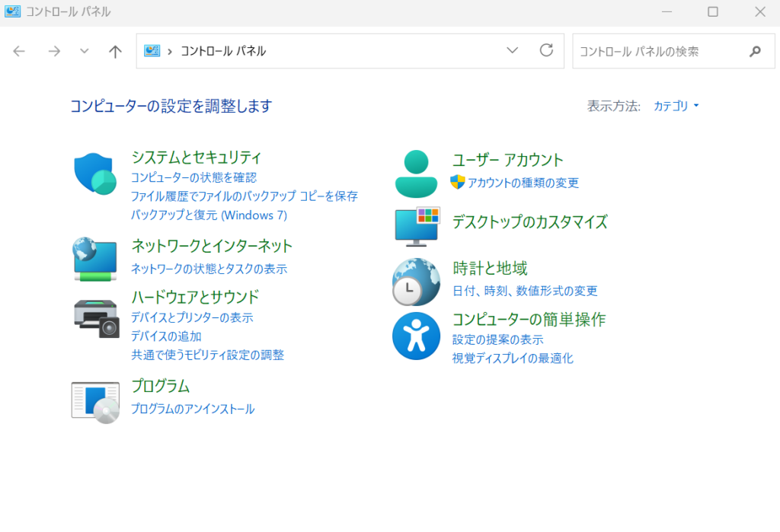The height and width of the screenshot is (532, 780).
Task: Open the カテゴリ view mode dropdown
Action: click(x=676, y=106)
